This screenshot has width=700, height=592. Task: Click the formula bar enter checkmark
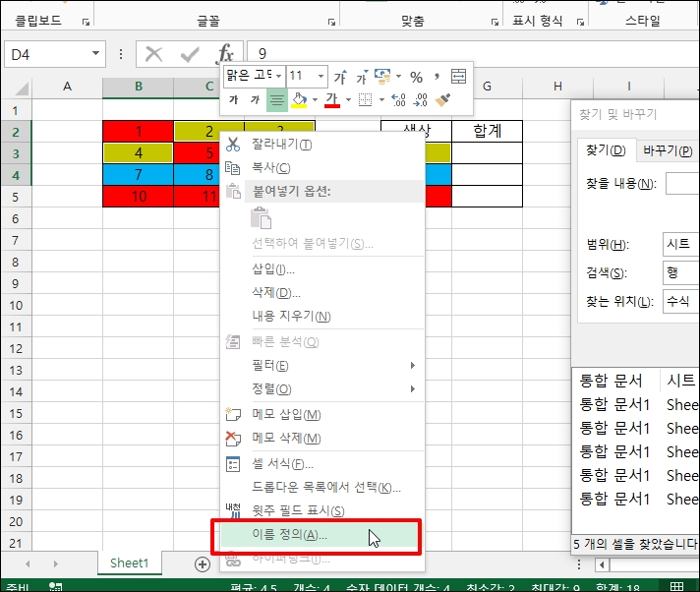click(x=190, y=54)
